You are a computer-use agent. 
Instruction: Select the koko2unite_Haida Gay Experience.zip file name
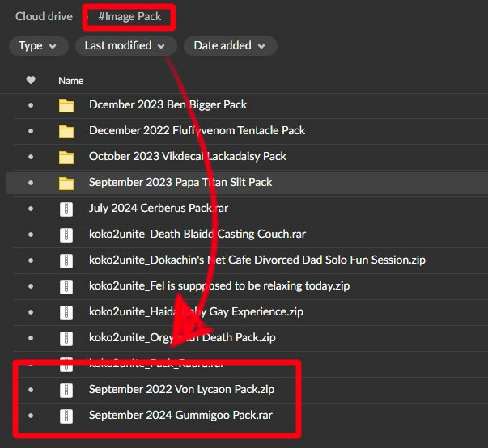196,311
